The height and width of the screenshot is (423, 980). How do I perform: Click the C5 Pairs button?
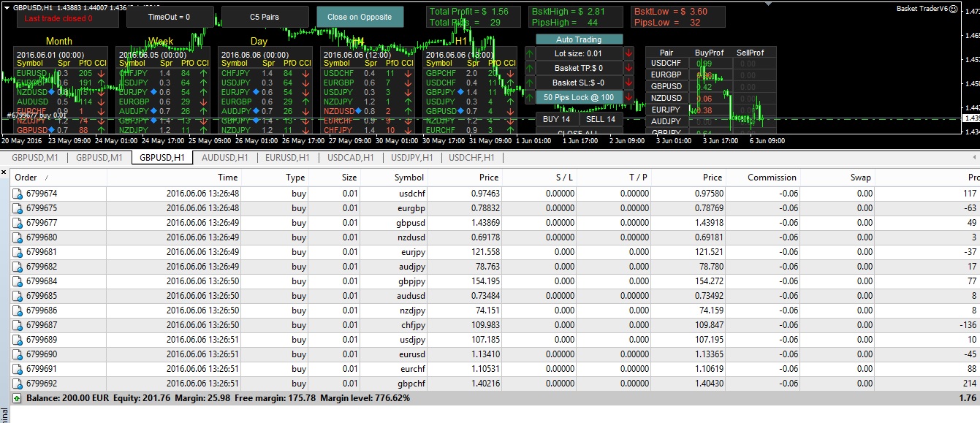point(265,17)
